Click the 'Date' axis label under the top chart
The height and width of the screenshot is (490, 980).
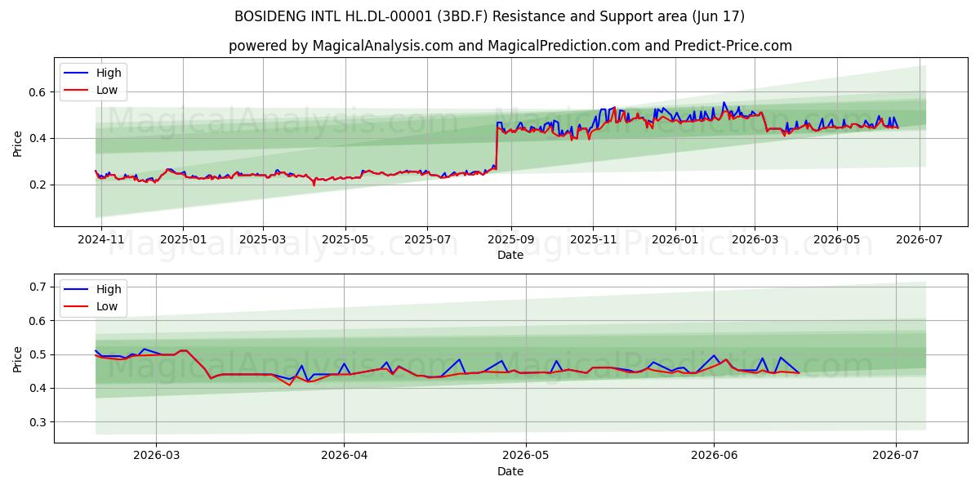510,256
